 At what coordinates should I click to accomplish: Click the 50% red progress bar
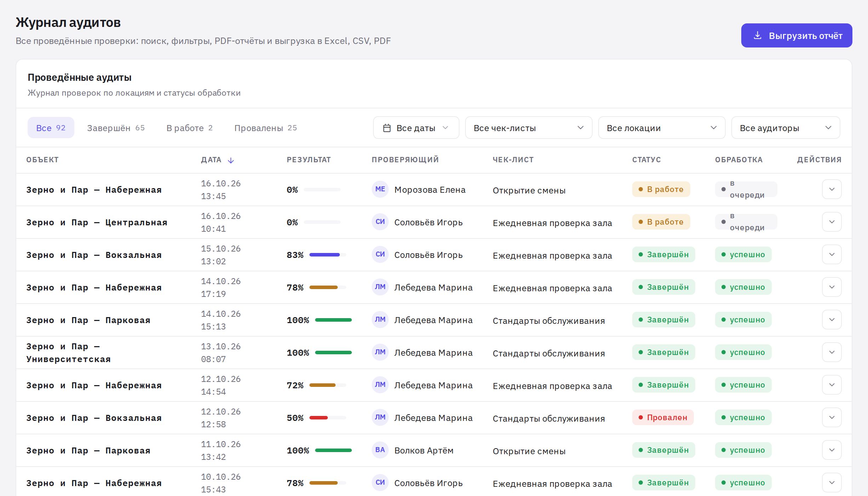click(328, 418)
